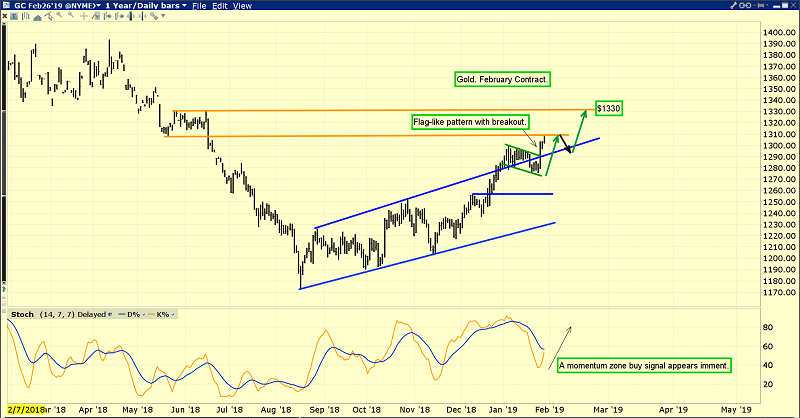Click the $1330 price target label
Image resolution: width=800 pixels, height=418 pixels.
coord(608,108)
